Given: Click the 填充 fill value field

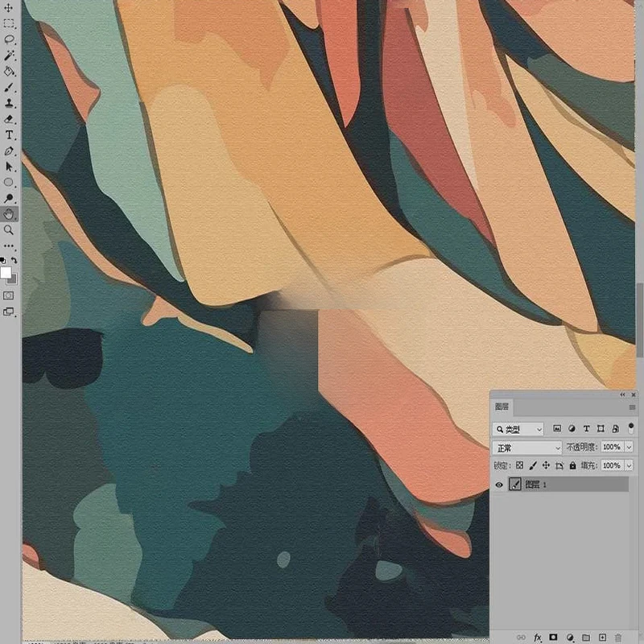Looking at the screenshot, I should click(612, 465).
